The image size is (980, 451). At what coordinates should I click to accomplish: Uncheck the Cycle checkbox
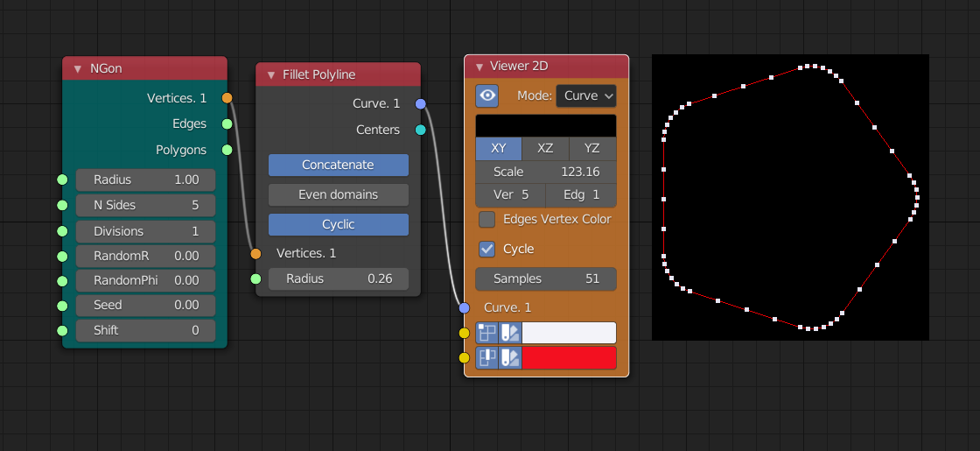[487, 249]
